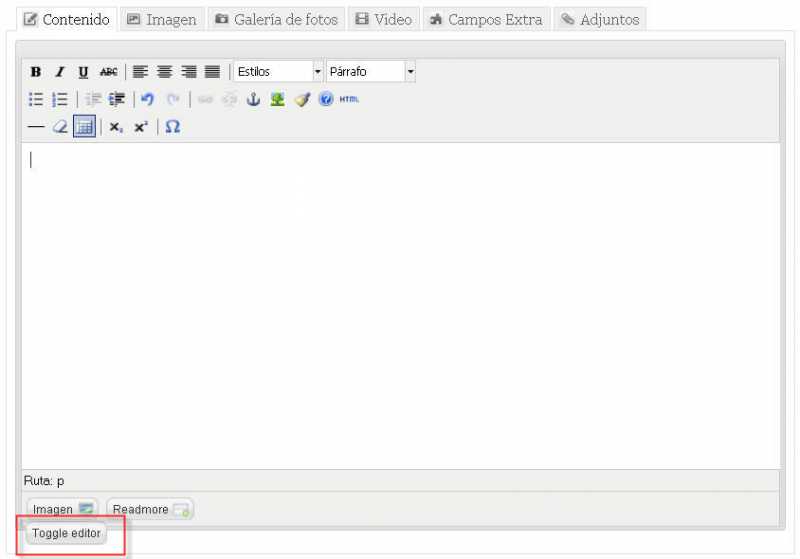
Task: Toggle italic formatting
Action: coord(60,72)
